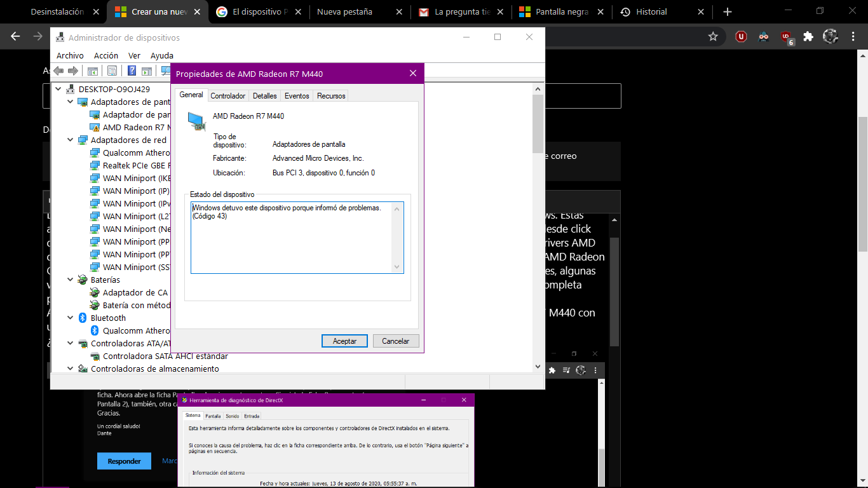Click the Baterías category icon in device tree
This screenshot has width=868, height=488.
tap(83, 280)
